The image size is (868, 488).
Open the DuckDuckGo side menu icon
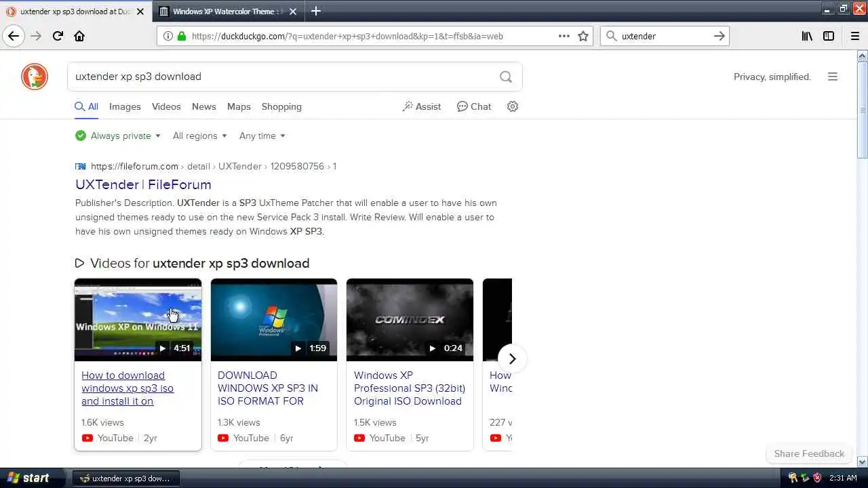point(833,77)
